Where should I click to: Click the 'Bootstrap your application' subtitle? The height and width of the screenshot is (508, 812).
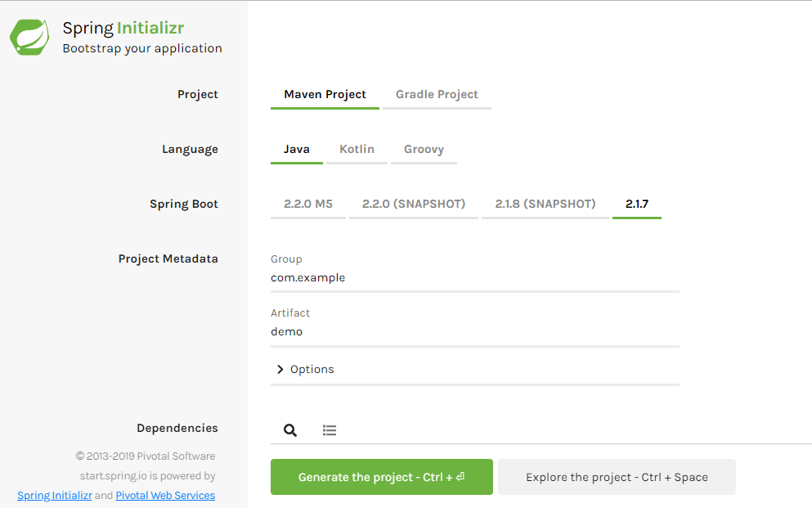142,49
